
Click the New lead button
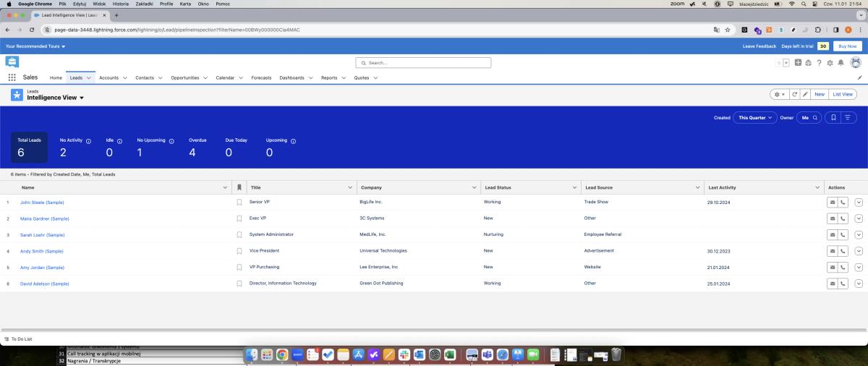coord(820,94)
